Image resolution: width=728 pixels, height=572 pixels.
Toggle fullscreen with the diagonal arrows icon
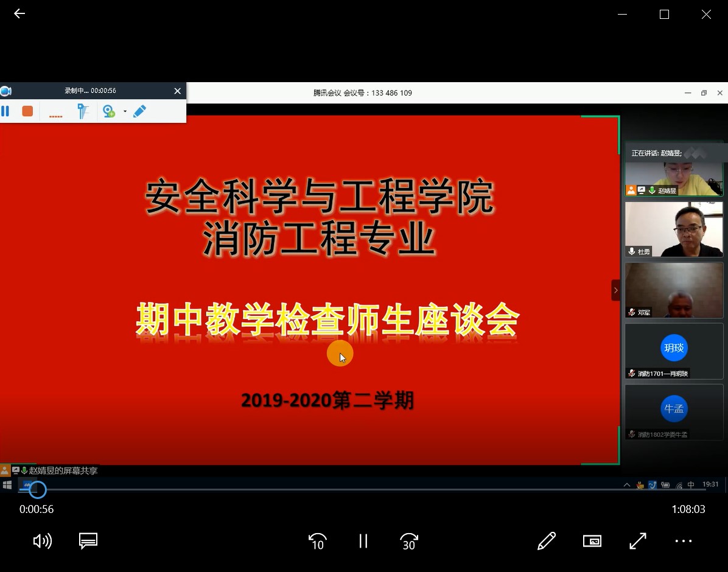click(638, 541)
